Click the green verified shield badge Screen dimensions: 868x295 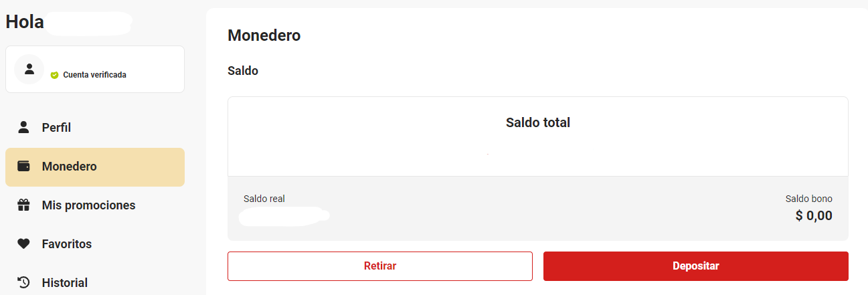point(55,75)
